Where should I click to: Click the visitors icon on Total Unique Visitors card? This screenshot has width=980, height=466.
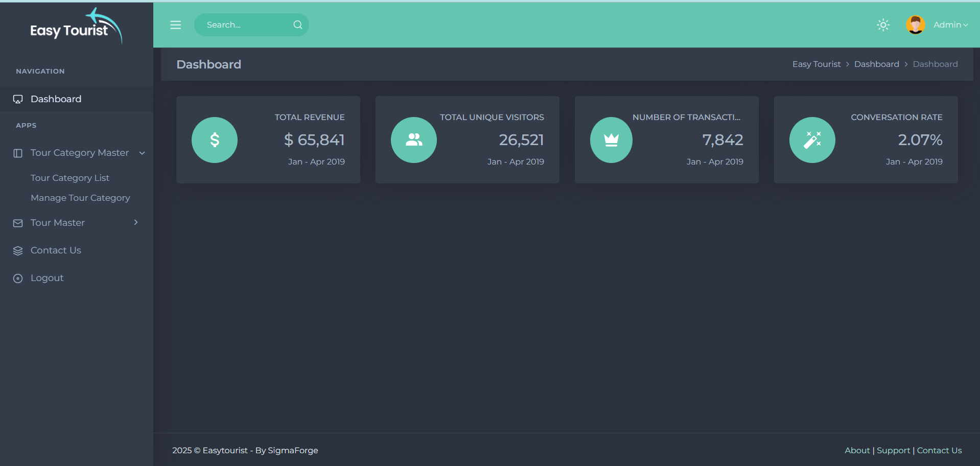[x=413, y=139]
